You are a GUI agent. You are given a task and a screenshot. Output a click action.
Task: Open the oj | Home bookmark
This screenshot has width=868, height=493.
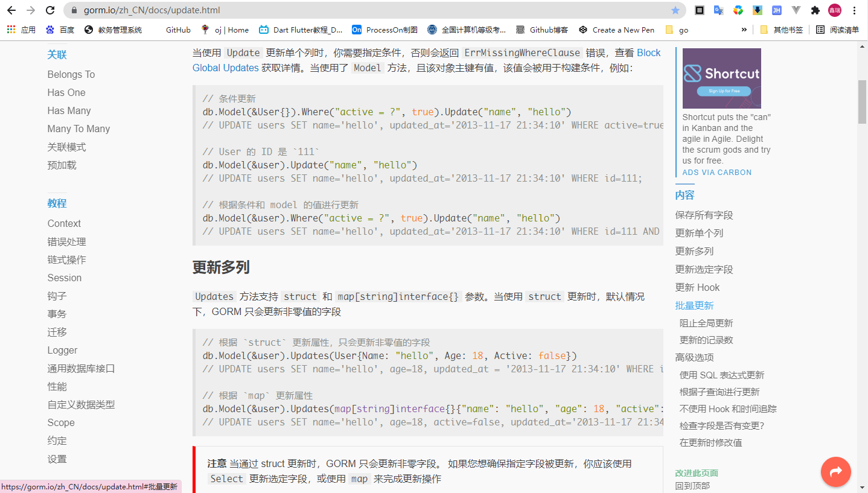pyautogui.click(x=225, y=30)
